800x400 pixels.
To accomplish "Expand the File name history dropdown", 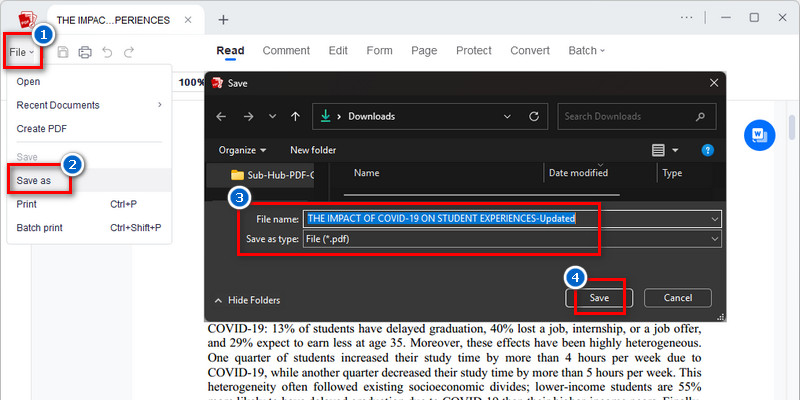I will coord(715,218).
